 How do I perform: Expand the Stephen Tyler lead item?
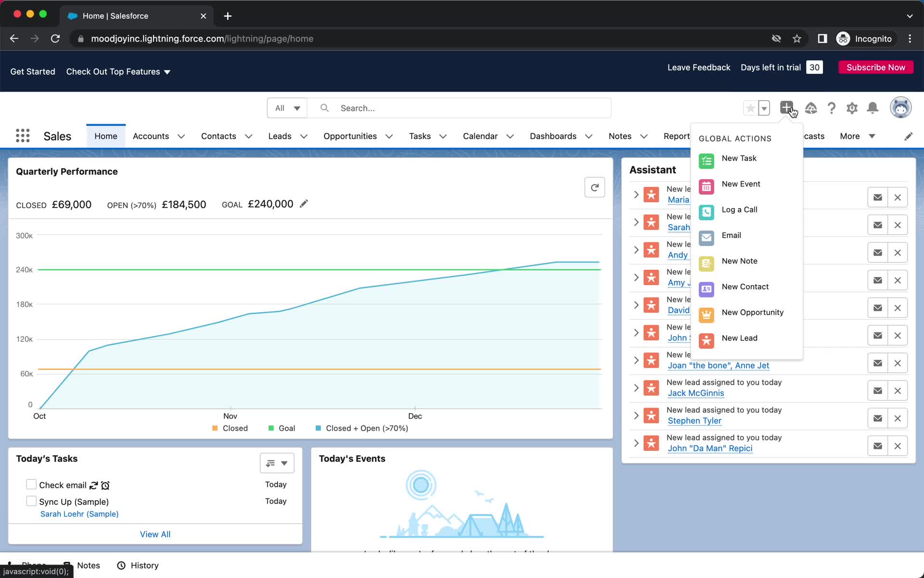tap(636, 415)
